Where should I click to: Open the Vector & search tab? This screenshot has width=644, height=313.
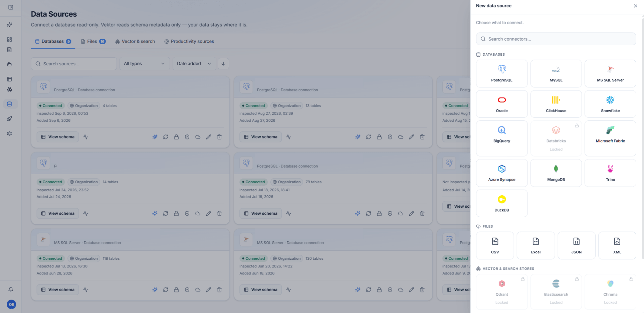point(135,42)
